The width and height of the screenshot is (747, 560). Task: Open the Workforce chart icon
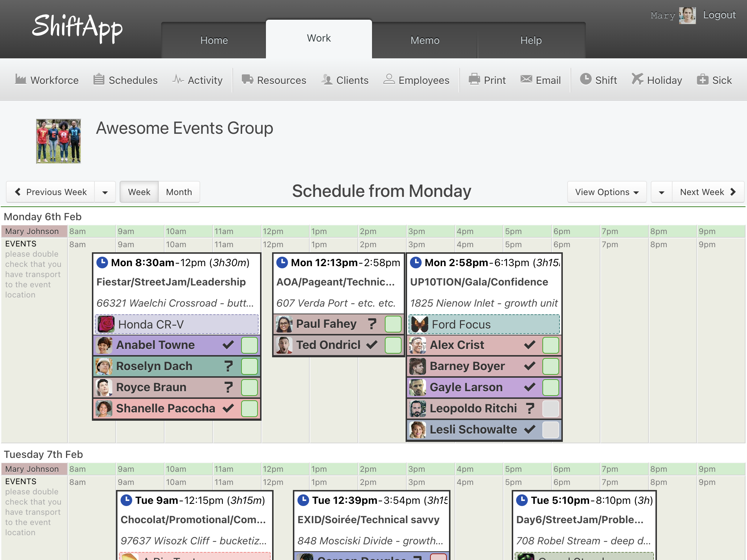point(20,79)
